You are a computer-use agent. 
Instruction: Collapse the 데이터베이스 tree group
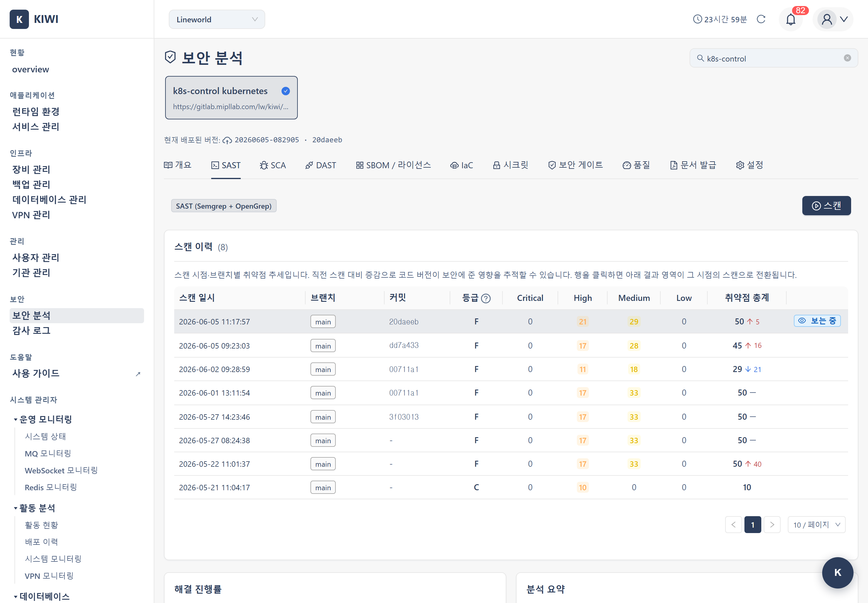[x=15, y=597]
